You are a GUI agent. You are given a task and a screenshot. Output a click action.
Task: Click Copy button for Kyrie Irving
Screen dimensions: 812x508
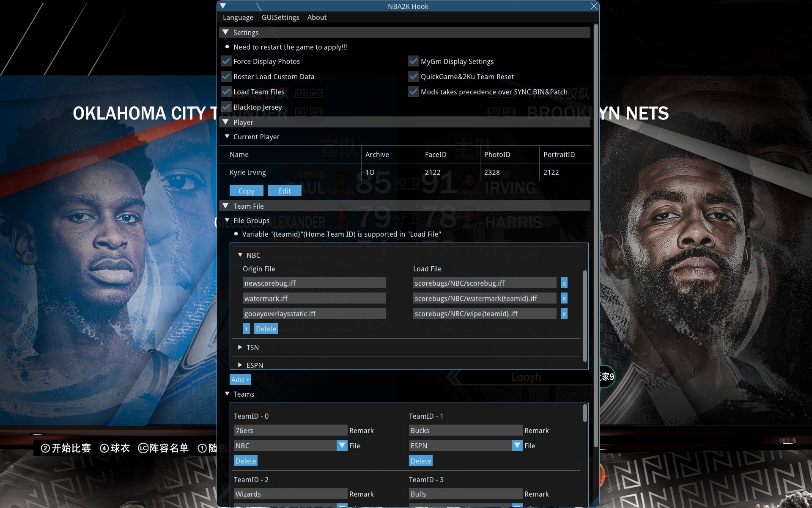(x=246, y=191)
